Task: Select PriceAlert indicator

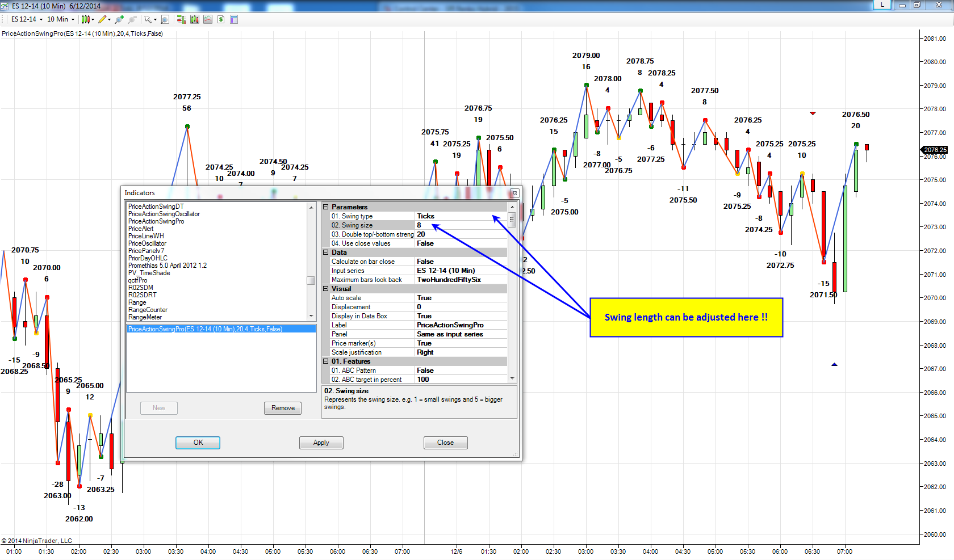Action: [x=141, y=229]
